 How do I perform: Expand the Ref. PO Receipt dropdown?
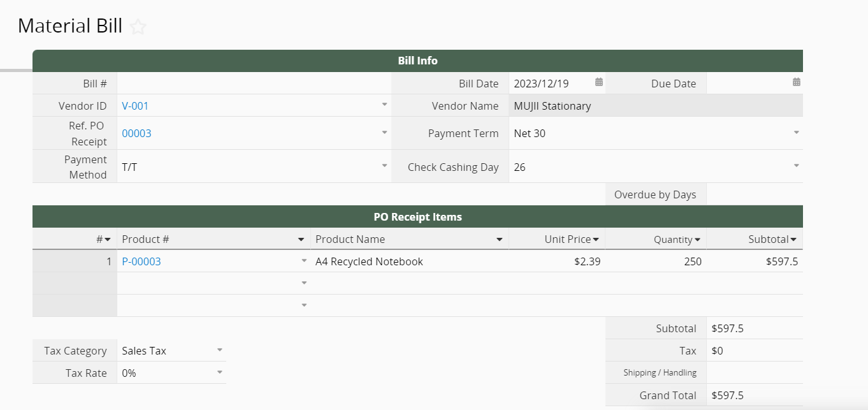tap(384, 133)
